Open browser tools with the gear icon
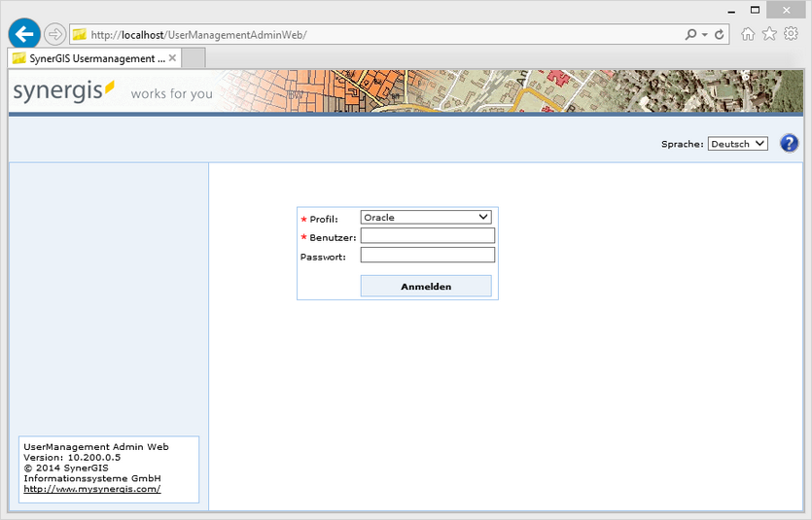The height and width of the screenshot is (520, 812). [791, 34]
